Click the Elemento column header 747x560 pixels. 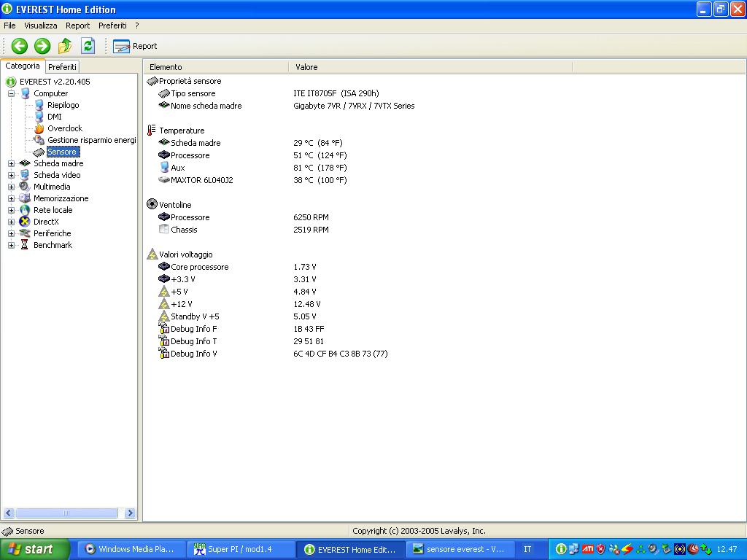(x=216, y=67)
